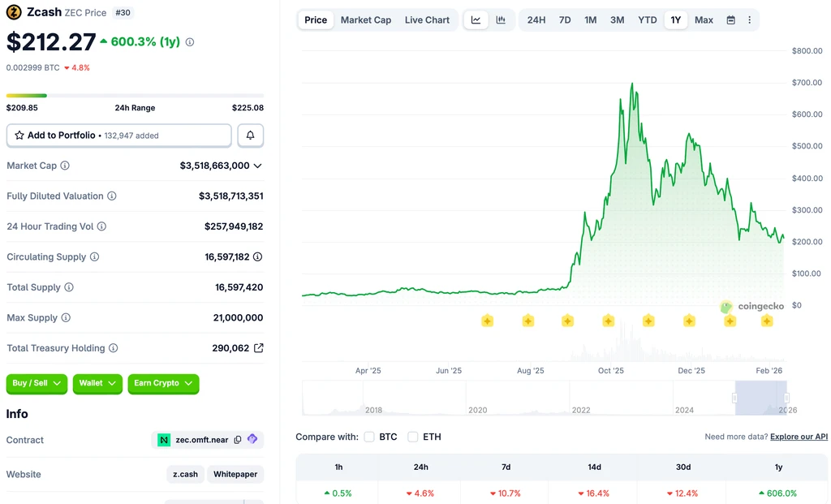The height and width of the screenshot is (504, 831).
Task: Grab the left handle of timeline range selector
Action: [734, 398]
